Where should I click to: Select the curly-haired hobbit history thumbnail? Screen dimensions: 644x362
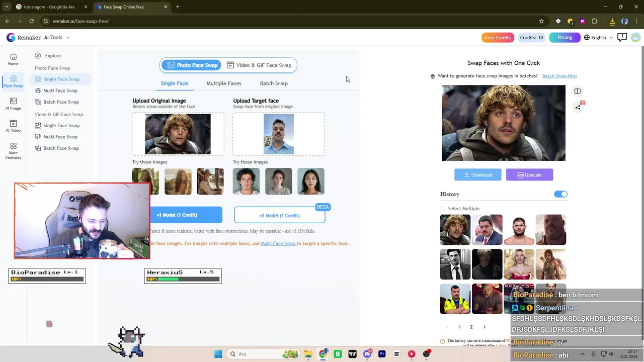455,230
